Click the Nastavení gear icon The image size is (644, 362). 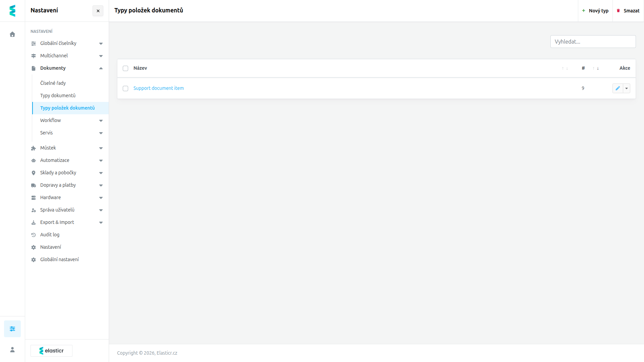(34, 247)
